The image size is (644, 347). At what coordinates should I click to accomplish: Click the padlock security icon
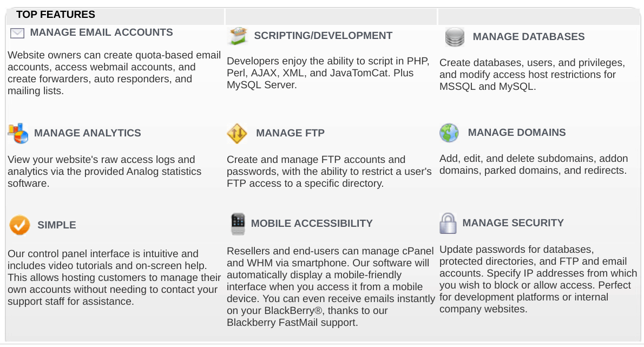448,224
